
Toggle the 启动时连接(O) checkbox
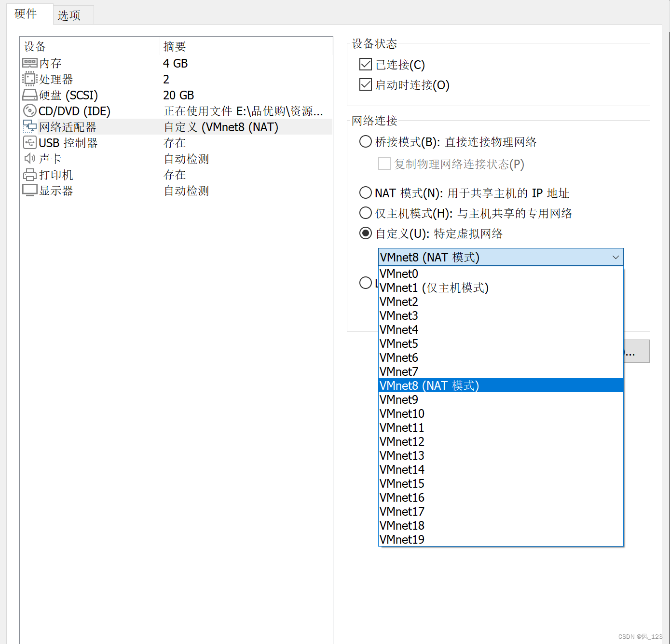coord(366,84)
